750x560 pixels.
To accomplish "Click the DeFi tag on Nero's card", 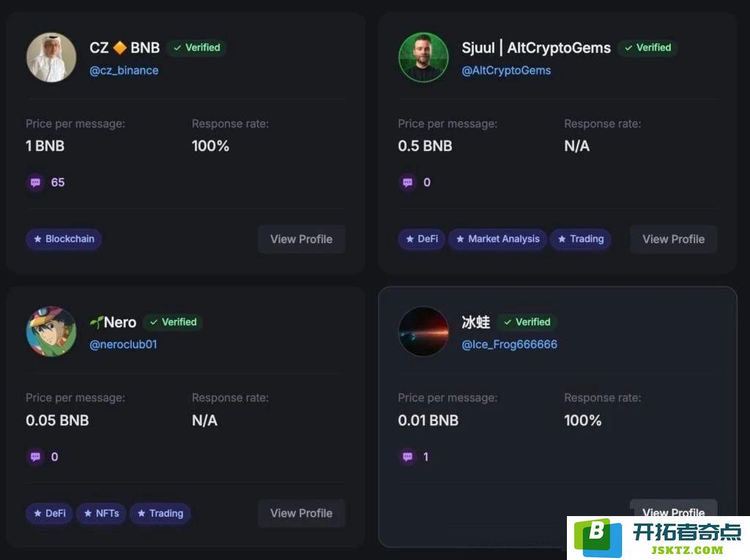I will coord(49,513).
